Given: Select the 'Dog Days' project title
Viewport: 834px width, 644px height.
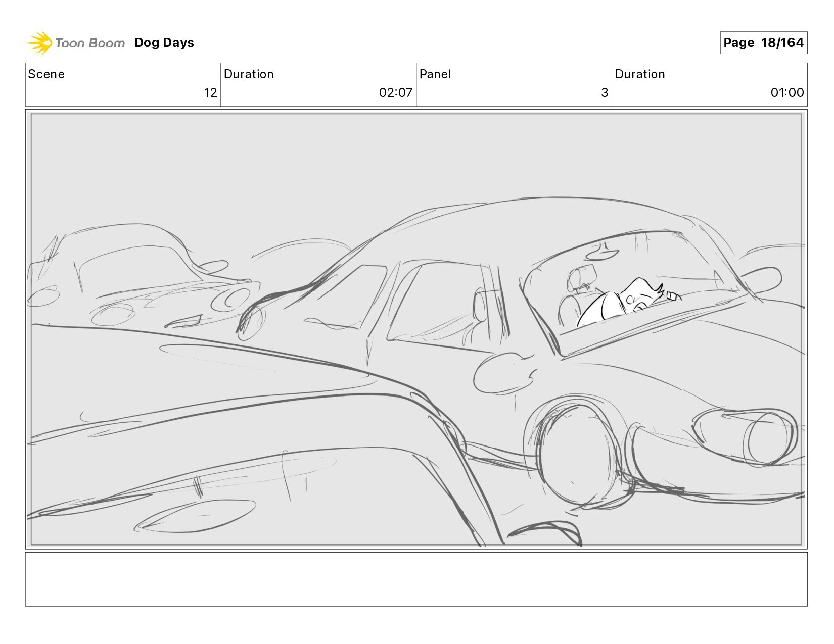Looking at the screenshot, I should (x=164, y=43).
